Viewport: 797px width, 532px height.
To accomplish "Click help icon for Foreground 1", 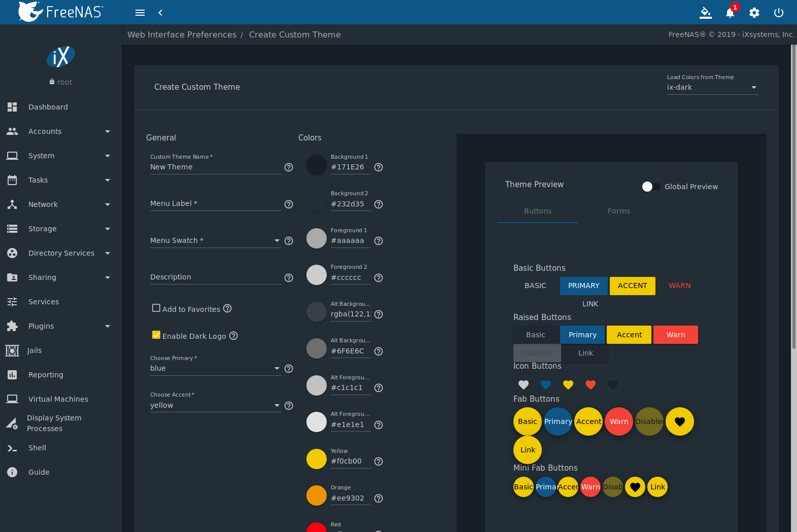I will [378, 241].
